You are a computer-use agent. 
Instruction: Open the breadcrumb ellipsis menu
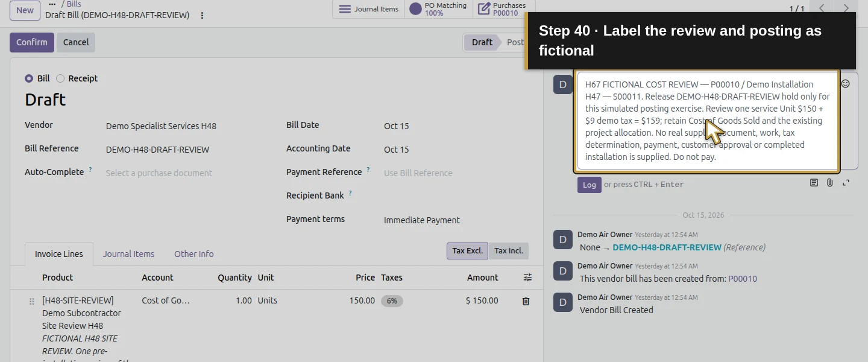[52, 4]
